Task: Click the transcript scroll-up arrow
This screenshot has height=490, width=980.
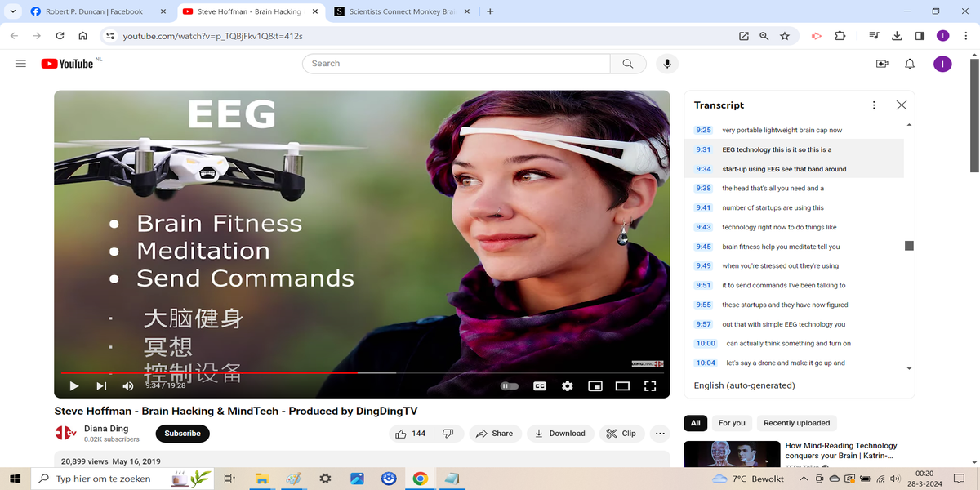Action: [909, 125]
